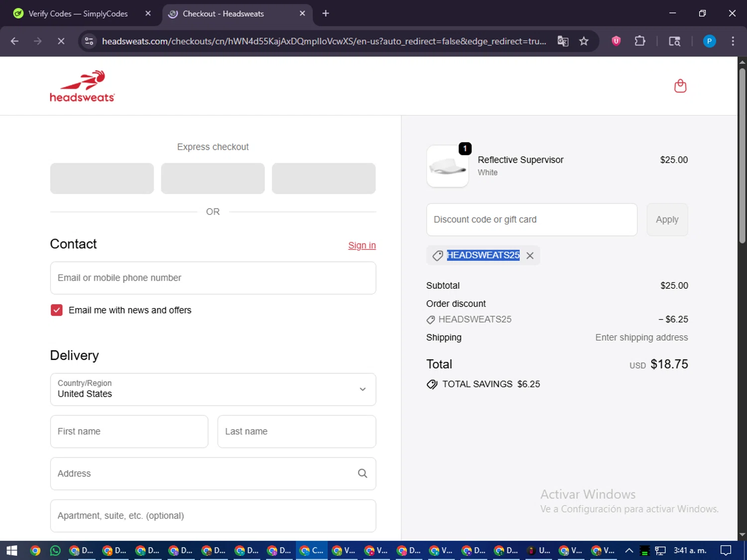Go back to previous page

click(x=14, y=41)
